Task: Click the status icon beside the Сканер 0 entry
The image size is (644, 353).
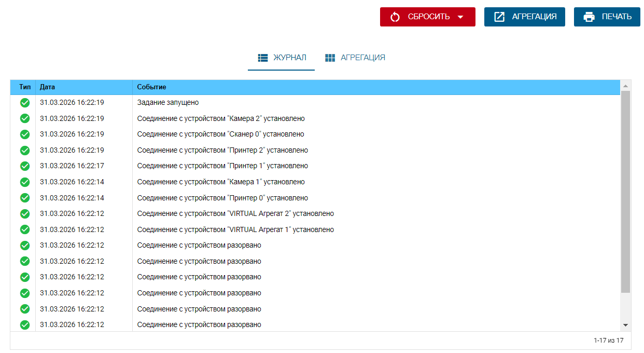Action: (x=24, y=134)
